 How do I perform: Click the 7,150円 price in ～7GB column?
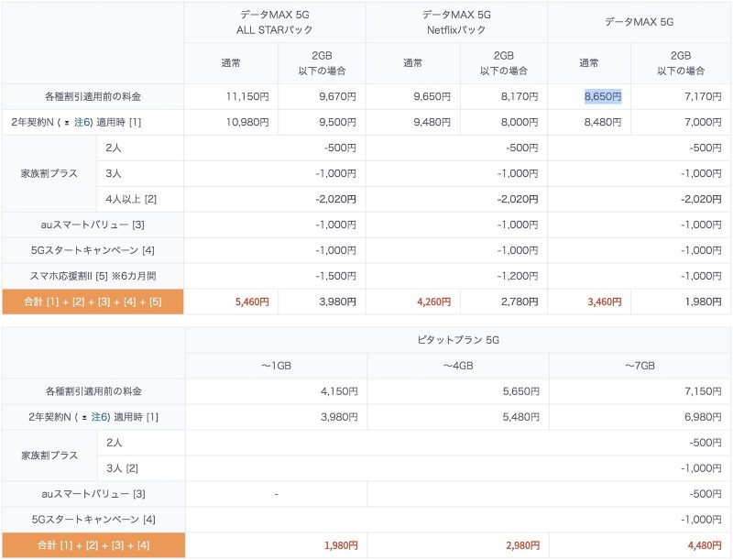[x=701, y=391]
